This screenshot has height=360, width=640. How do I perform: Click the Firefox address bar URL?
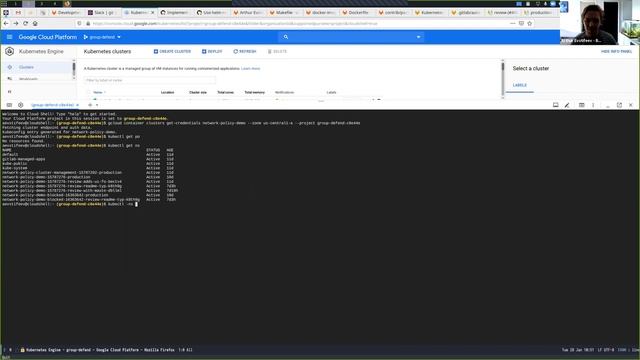pyautogui.click(x=235, y=24)
